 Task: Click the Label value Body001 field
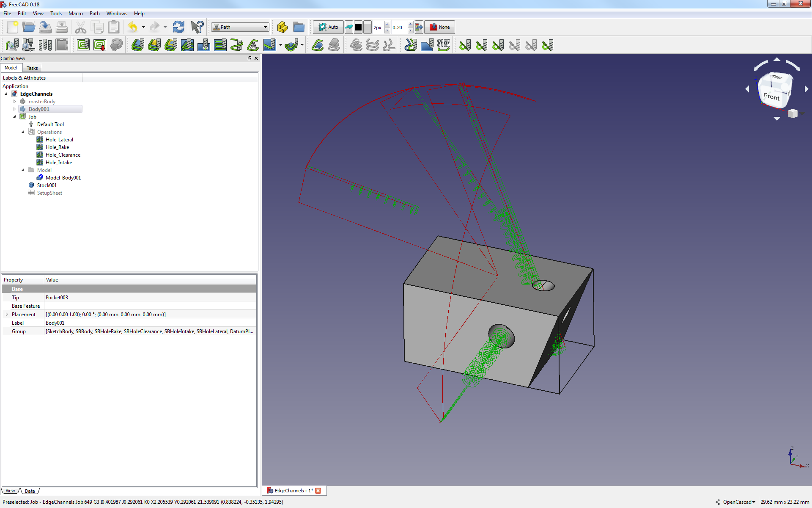click(150, 323)
